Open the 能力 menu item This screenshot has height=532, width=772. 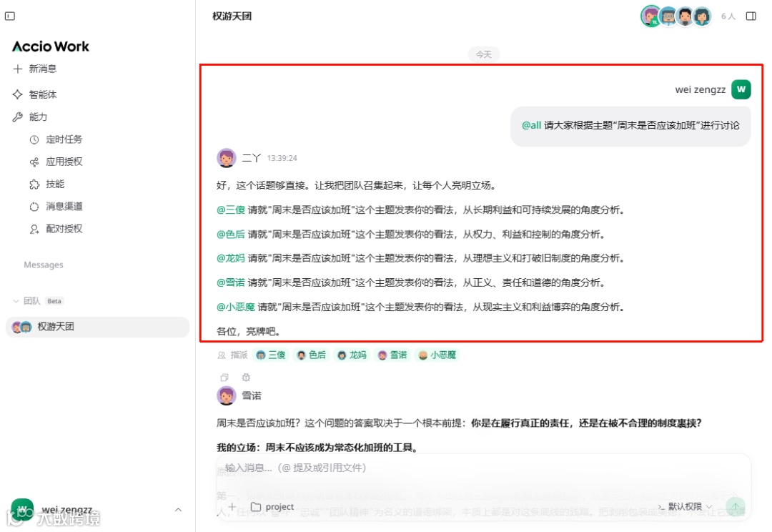38,117
